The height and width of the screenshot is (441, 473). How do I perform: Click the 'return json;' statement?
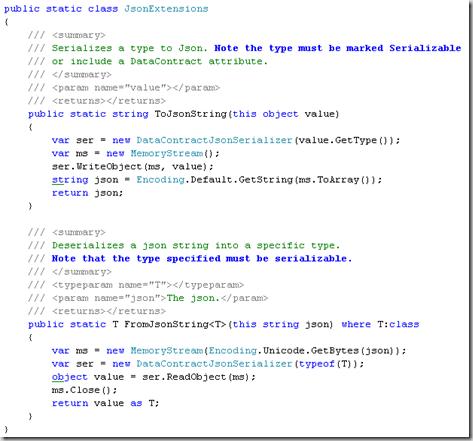(87, 193)
